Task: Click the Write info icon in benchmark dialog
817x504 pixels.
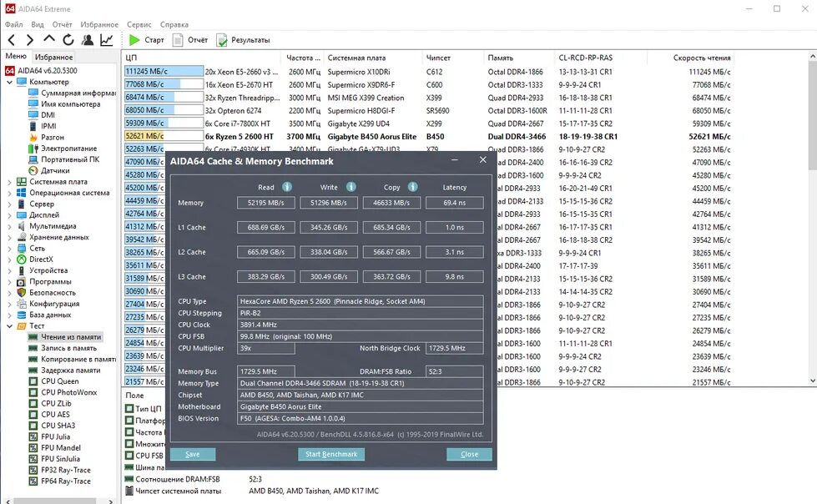Action: click(351, 187)
